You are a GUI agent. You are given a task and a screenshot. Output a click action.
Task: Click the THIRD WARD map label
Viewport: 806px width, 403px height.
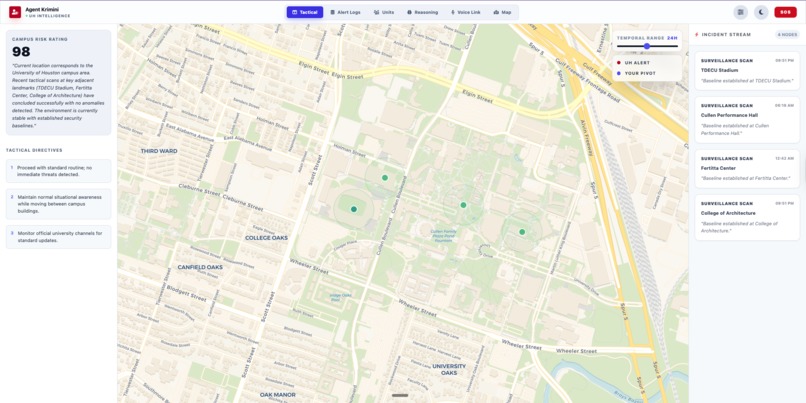pyautogui.click(x=159, y=151)
